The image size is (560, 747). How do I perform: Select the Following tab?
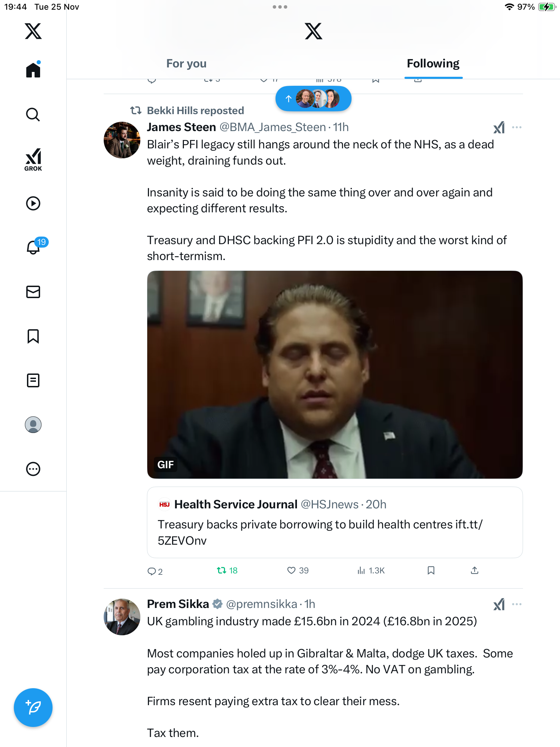[433, 64]
